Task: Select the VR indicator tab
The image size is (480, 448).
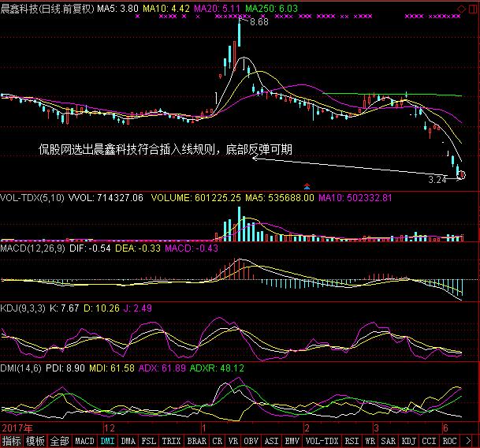Action: pos(233,441)
